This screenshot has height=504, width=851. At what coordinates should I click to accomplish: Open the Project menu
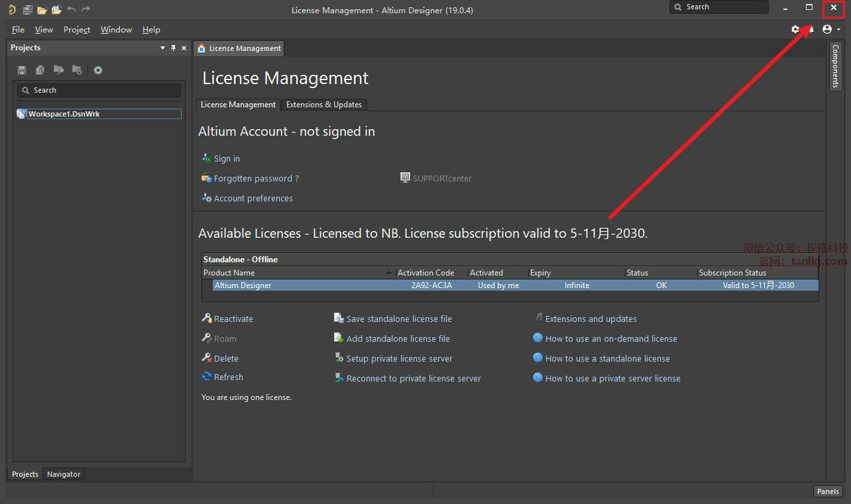[77, 30]
